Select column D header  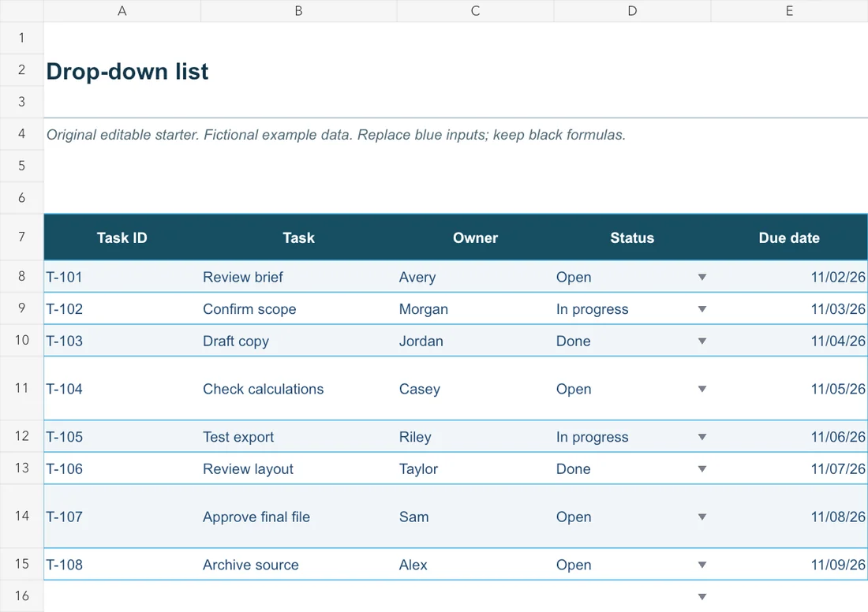(632, 11)
